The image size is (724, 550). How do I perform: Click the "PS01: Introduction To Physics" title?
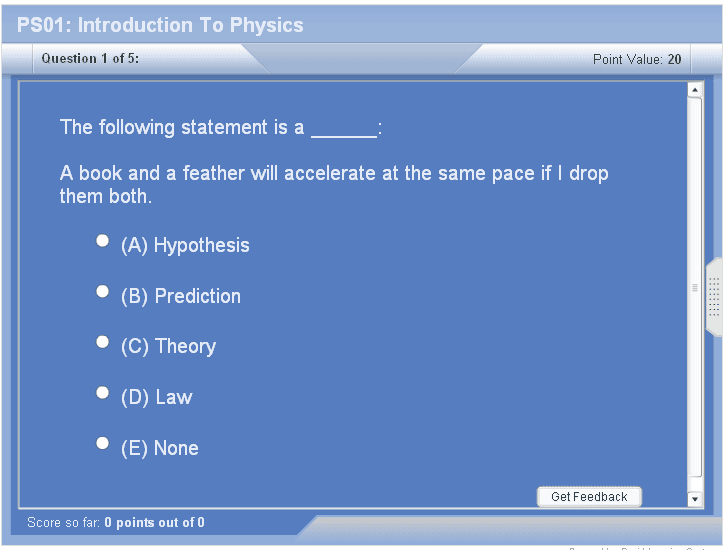coord(160,25)
